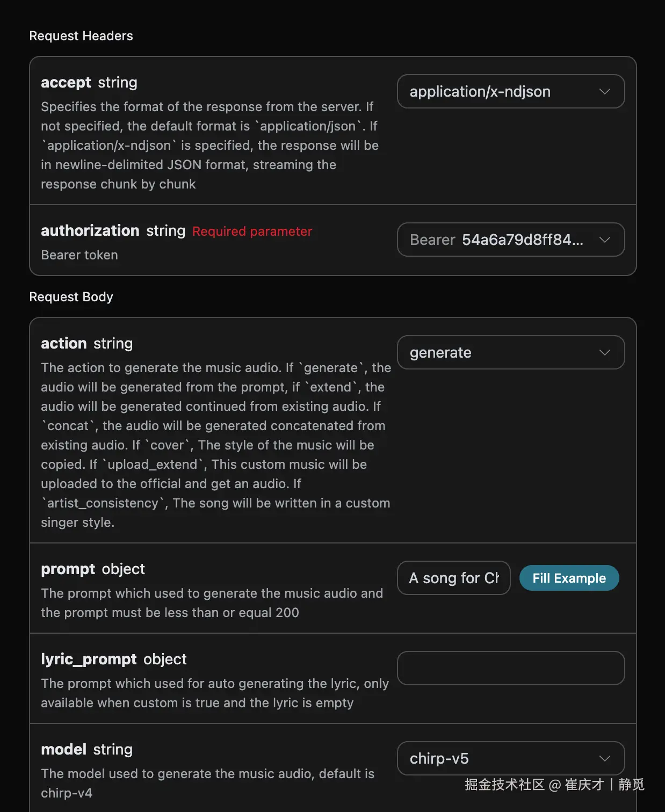
Task: Click the red "Required parameter" label
Action: pos(252,231)
